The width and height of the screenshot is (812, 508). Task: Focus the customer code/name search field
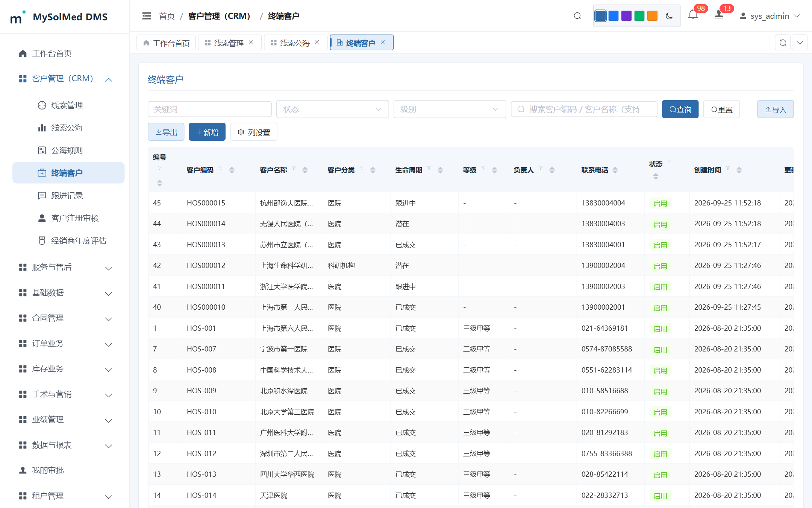coord(584,109)
